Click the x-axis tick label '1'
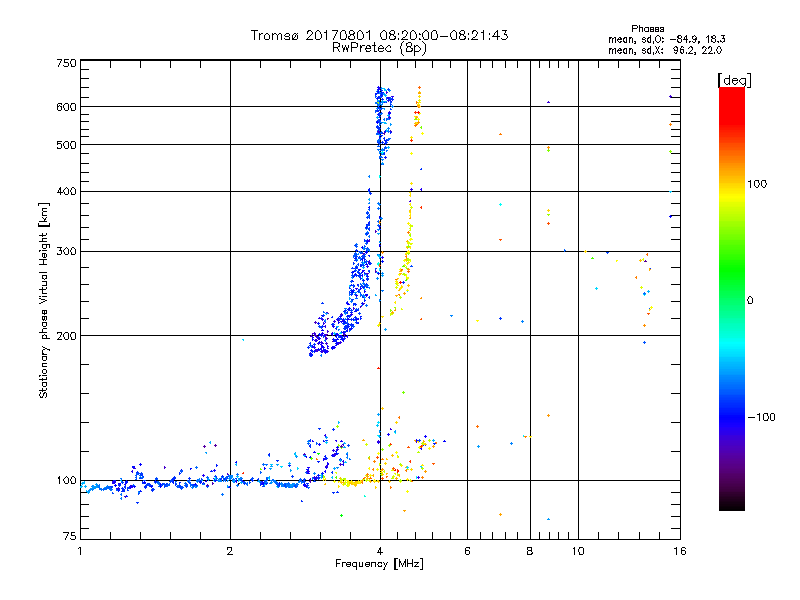 pos(80,551)
